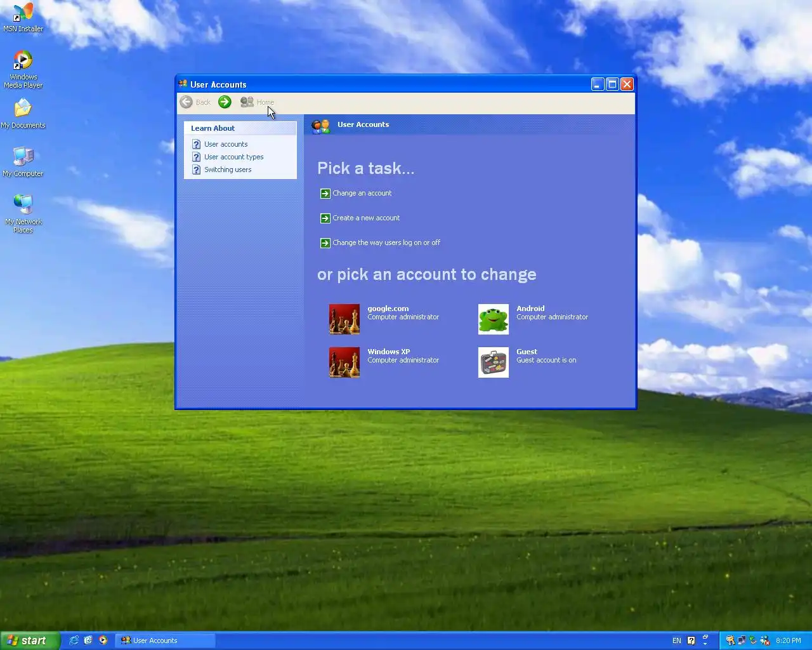
Task: Open 'User account types' help topic link
Action: 233,157
